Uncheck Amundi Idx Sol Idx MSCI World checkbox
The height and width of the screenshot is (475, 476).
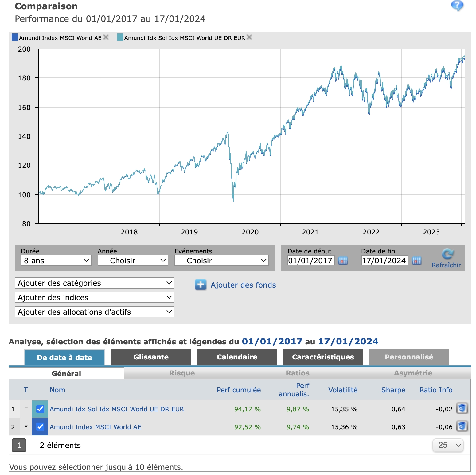tap(40, 409)
